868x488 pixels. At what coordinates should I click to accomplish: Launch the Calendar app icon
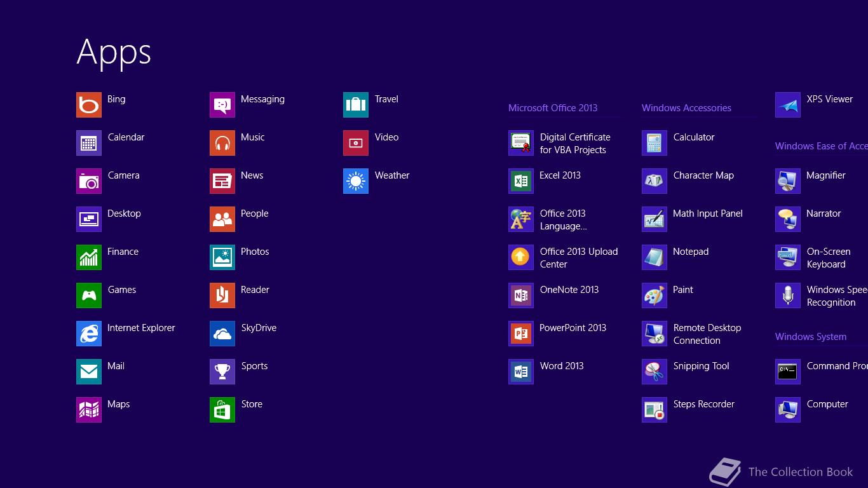tap(89, 143)
